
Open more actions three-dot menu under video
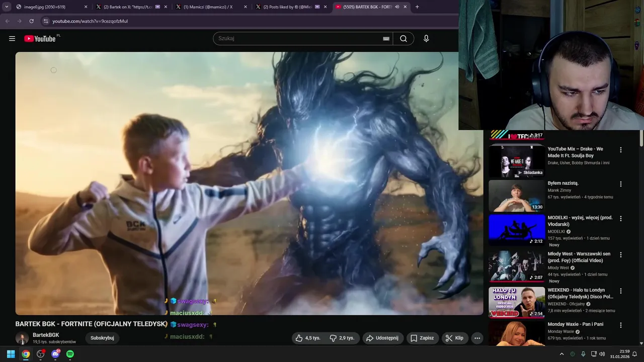pos(477,338)
